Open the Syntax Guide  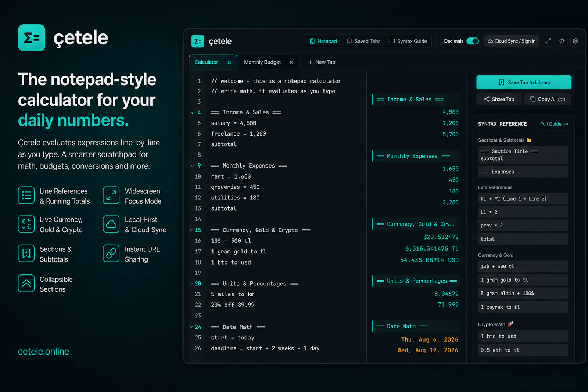(408, 41)
